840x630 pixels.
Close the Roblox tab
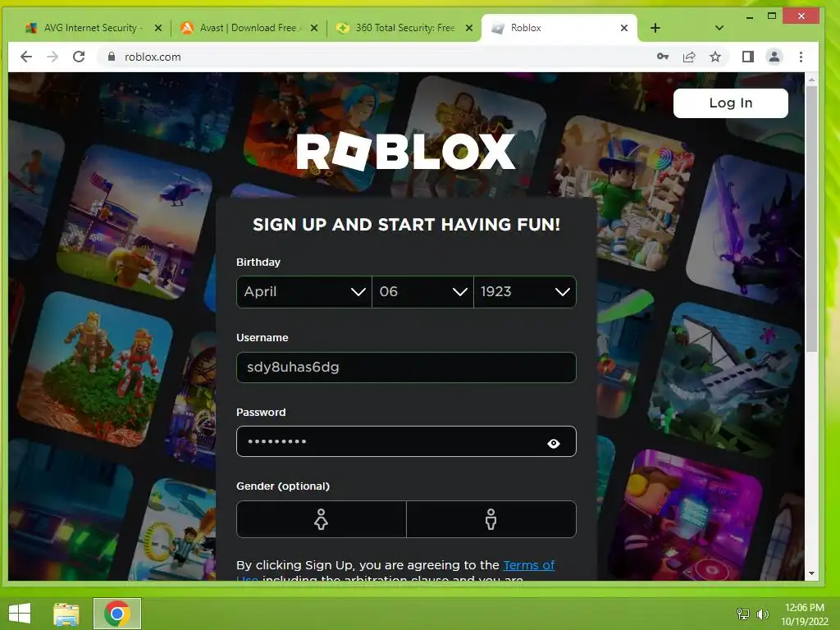(624, 28)
